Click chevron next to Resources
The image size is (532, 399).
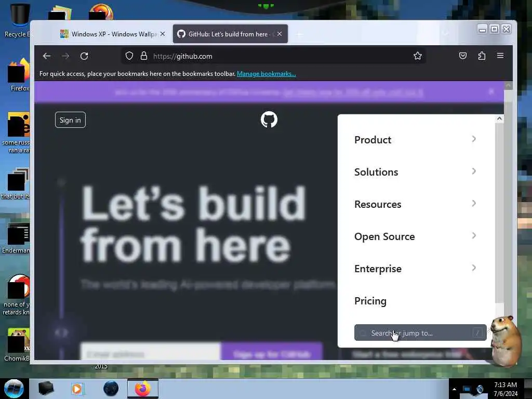[x=474, y=203]
